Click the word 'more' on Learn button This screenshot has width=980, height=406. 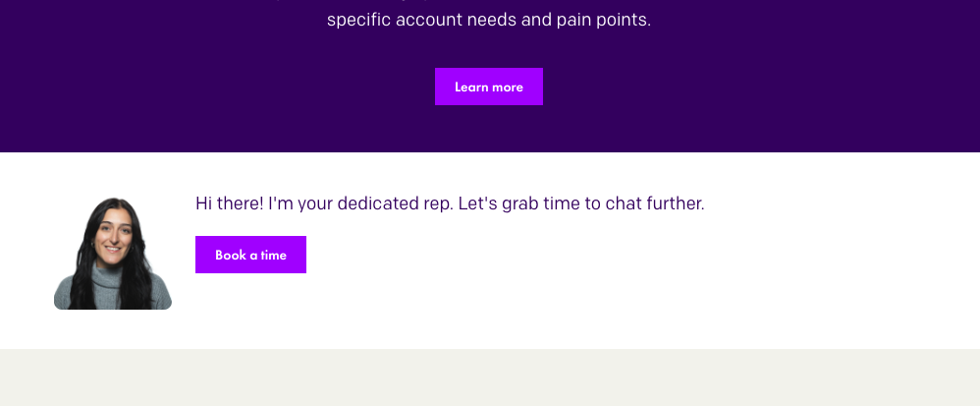[508, 87]
